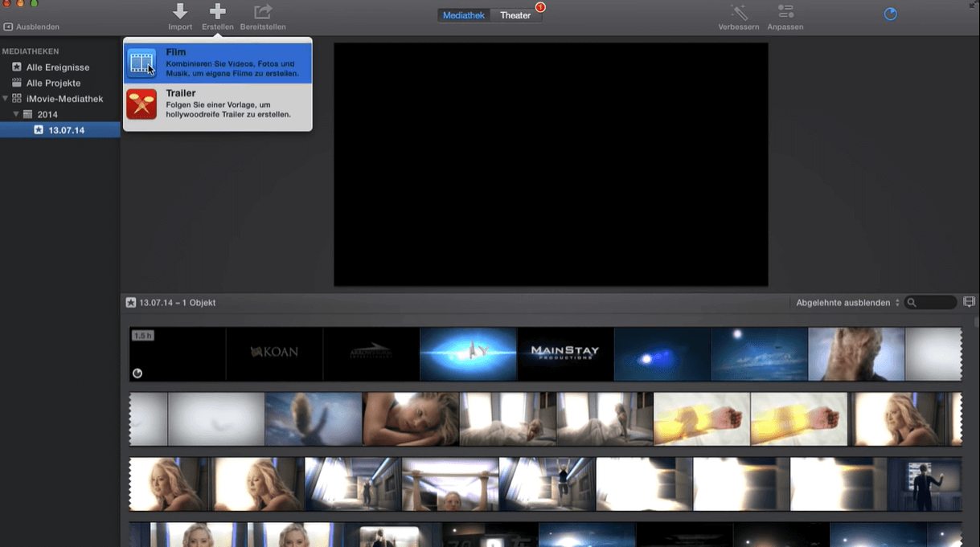980x547 pixels.
Task: Click the Import arrow icon
Action: coord(180,11)
